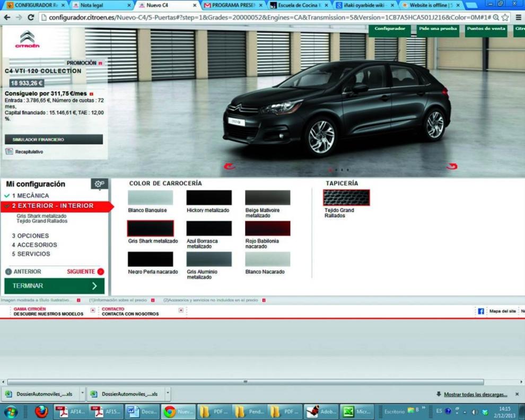
Task: Open AF14 PDF taskbar item
Action: pos(71,412)
